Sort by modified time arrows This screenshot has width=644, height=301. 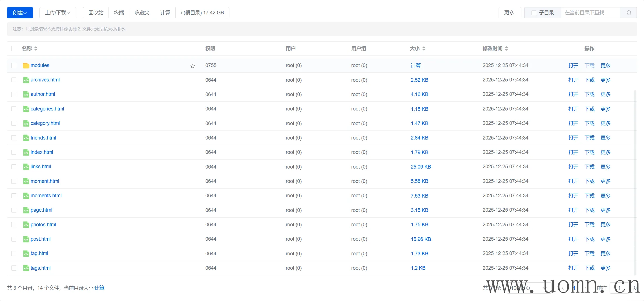pyautogui.click(x=506, y=48)
